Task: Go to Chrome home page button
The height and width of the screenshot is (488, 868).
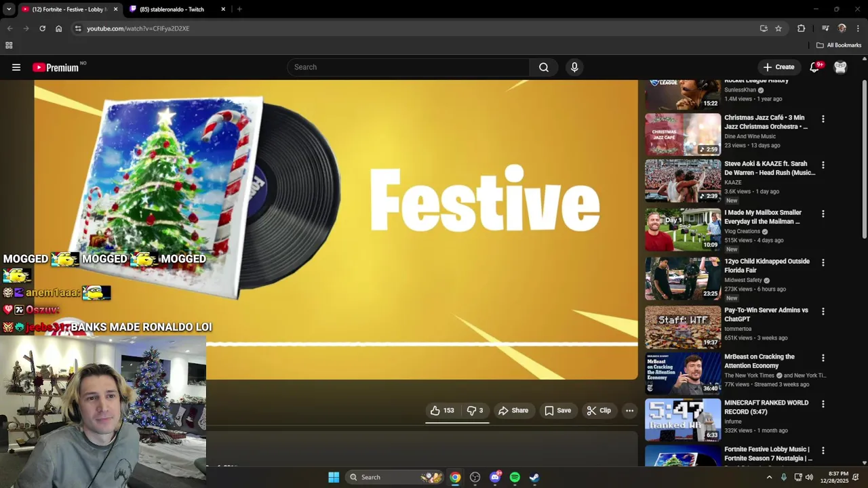Action: (58, 28)
